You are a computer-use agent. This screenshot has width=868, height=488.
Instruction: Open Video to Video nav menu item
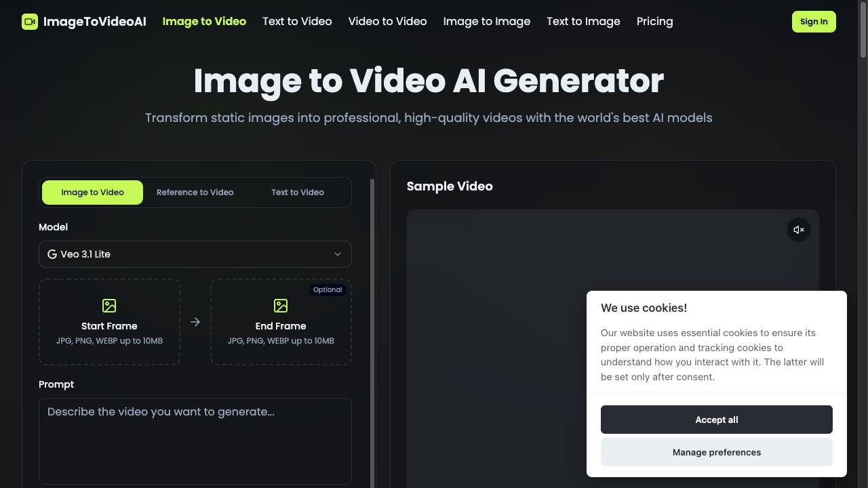point(388,22)
